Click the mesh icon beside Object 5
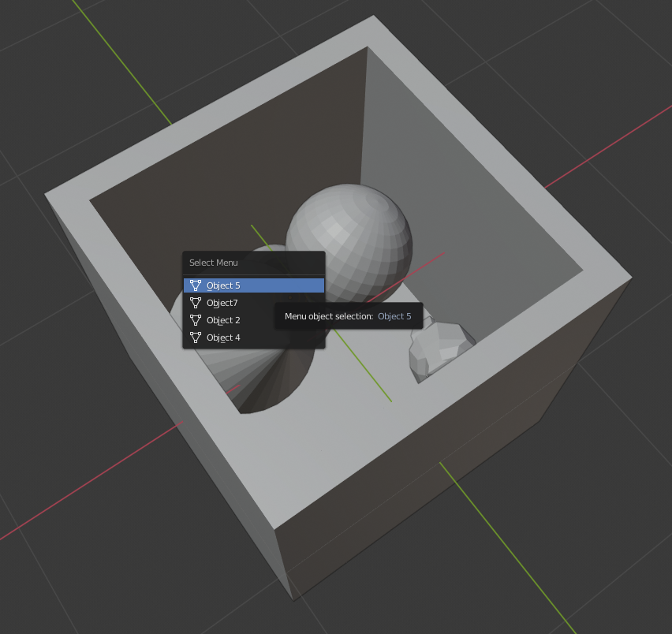The height and width of the screenshot is (634, 672). click(196, 285)
